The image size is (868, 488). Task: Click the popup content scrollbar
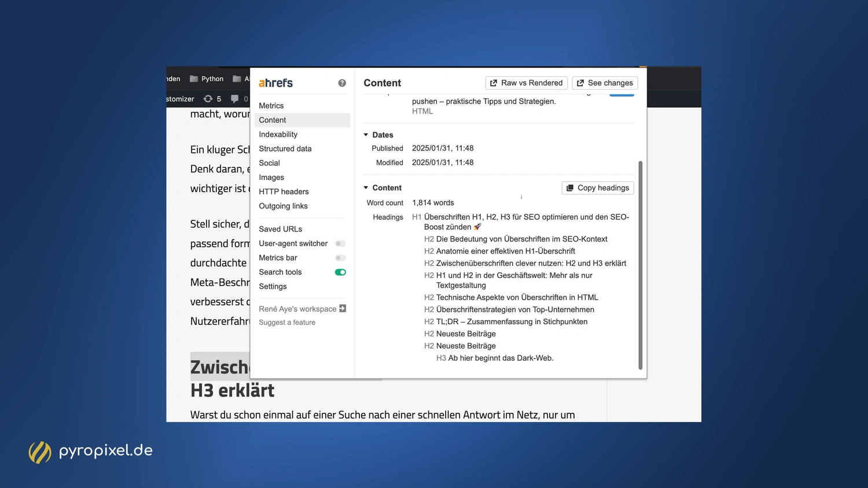pyautogui.click(x=641, y=265)
